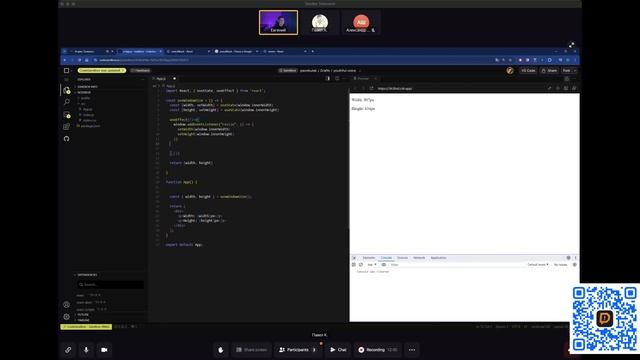
Task: Open App.js in the file tree
Action: [x=88, y=109]
